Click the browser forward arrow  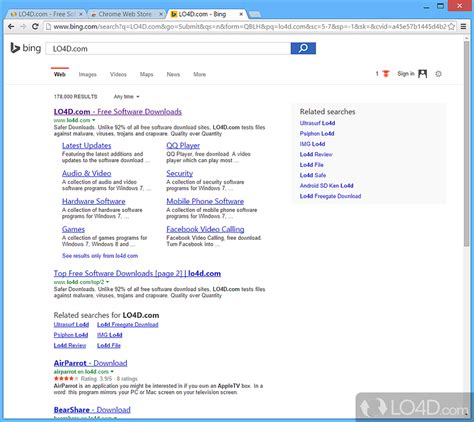[x=23, y=27]
